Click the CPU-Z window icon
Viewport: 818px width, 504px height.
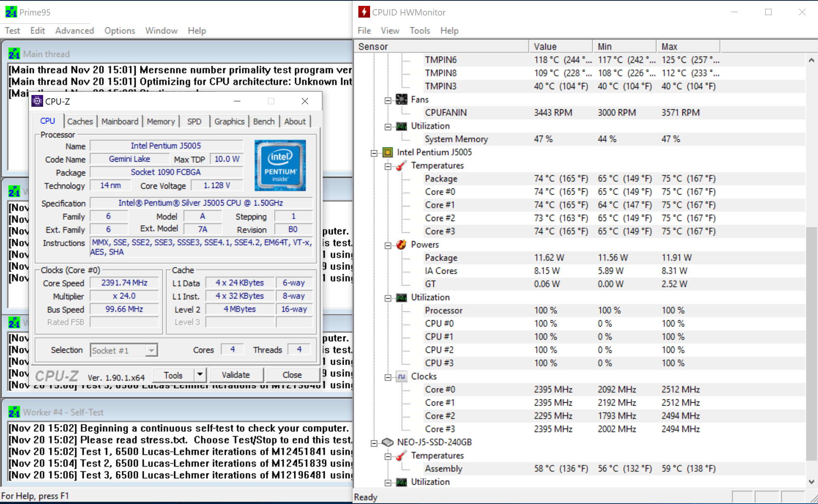37,101
